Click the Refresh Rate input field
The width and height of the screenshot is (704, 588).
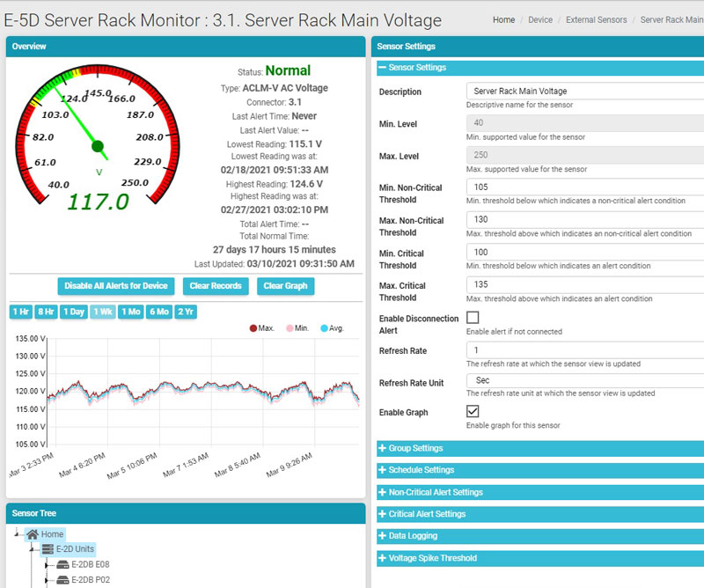pyautogui.click(x=585, y=350)
